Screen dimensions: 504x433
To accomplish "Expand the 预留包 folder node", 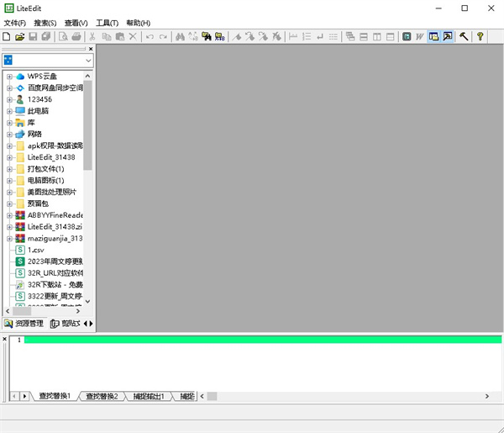I will pos(9,204).
